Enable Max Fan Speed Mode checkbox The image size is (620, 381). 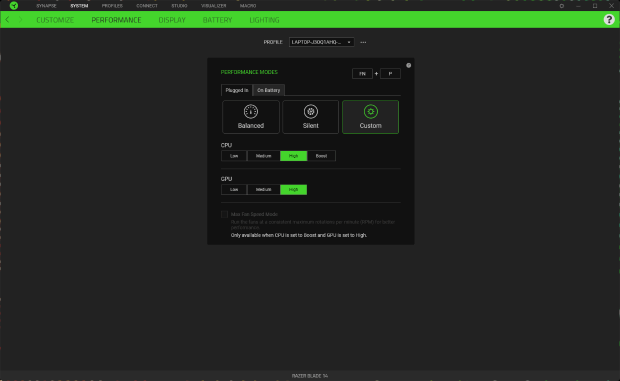[x=224, y=214]
